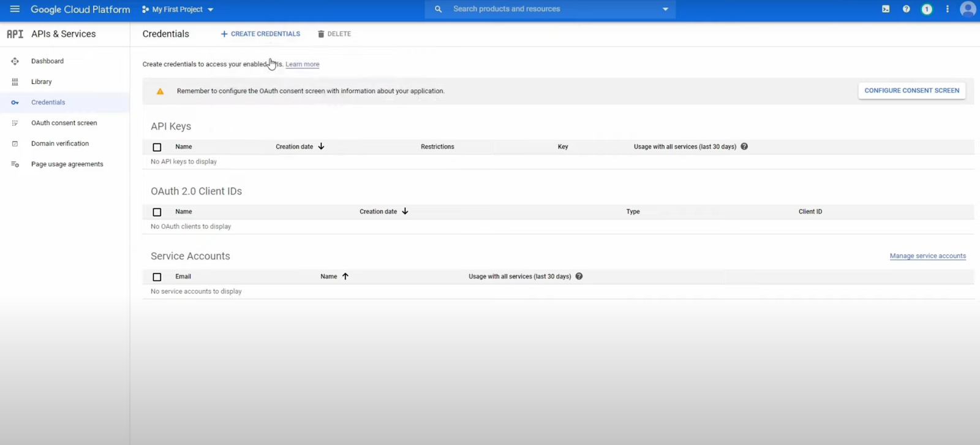Expand the search bar dropdown arrow

(665, 9)
